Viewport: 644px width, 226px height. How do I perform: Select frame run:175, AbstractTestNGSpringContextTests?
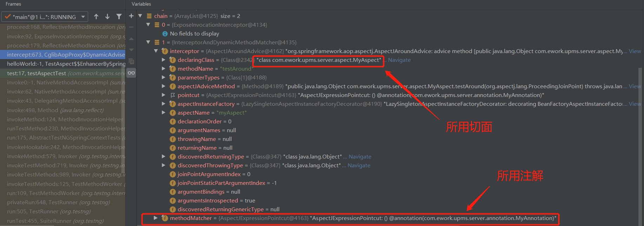(x=63, y=137)
